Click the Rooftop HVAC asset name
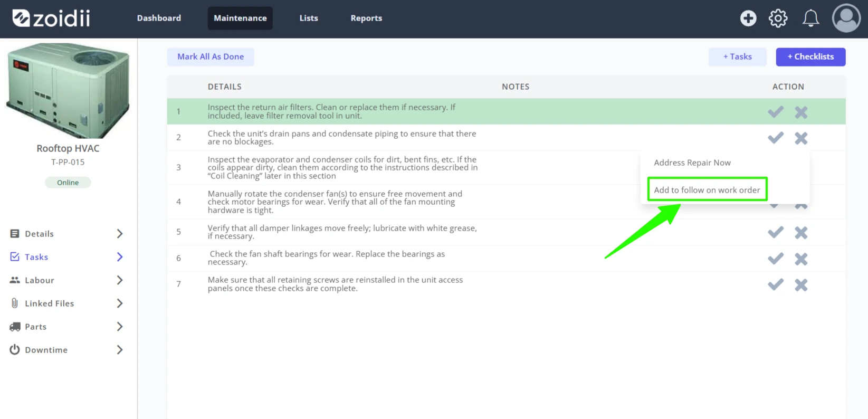868x419 pixels. click(x=68, y=148)
